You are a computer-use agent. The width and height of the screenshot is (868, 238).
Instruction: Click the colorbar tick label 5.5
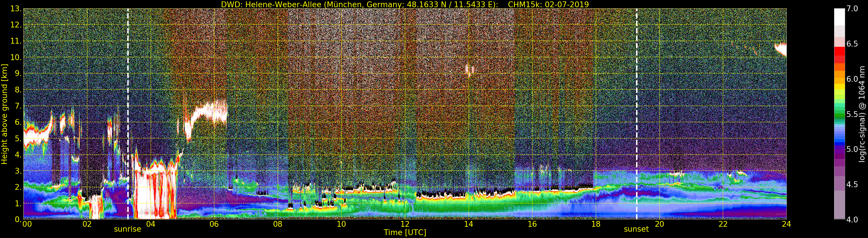[x=852, y=114]
